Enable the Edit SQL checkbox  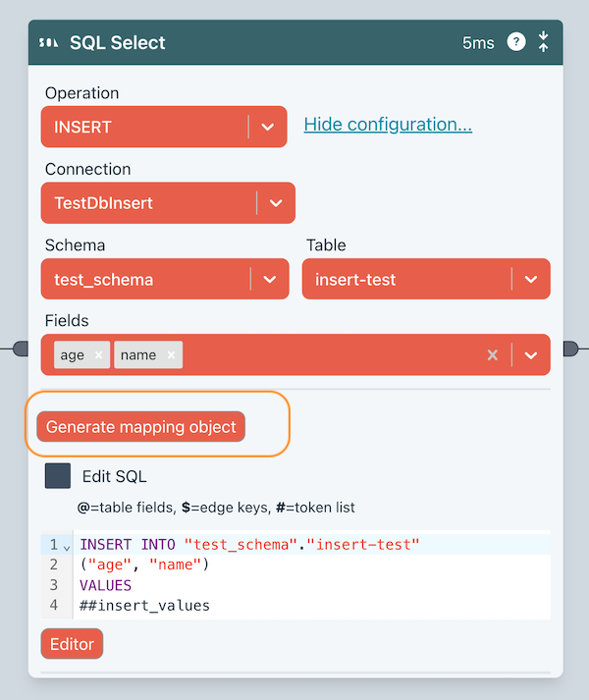click(58, 476)
